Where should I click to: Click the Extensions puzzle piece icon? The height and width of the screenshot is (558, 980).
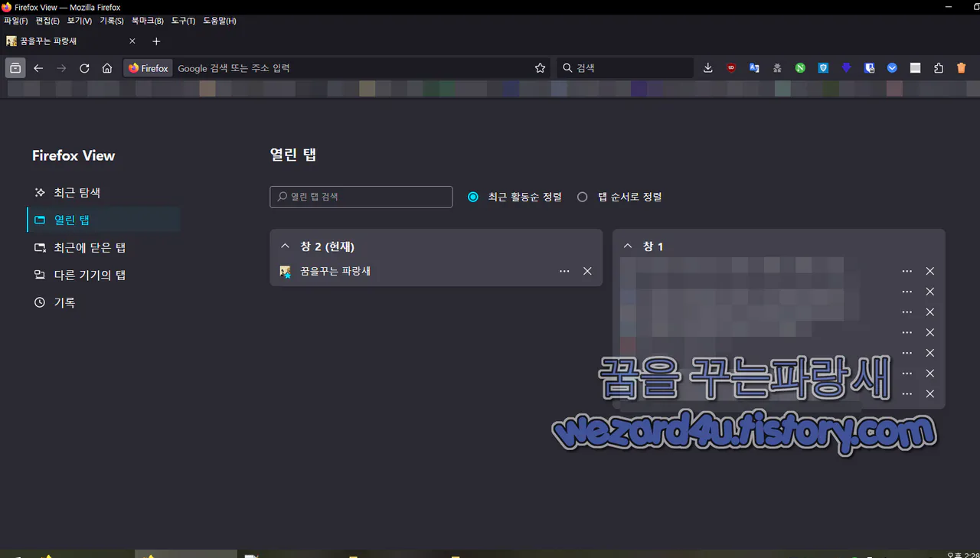coord(938,67)
